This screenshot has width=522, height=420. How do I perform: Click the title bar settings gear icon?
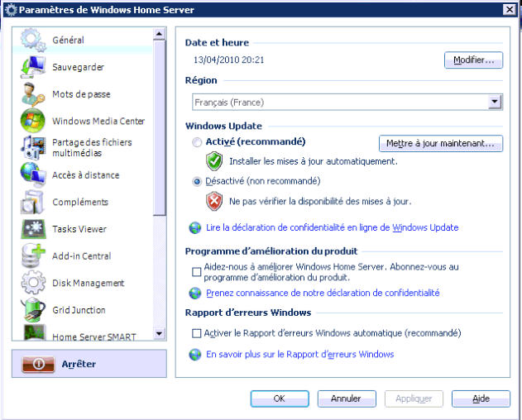[12, 10]
